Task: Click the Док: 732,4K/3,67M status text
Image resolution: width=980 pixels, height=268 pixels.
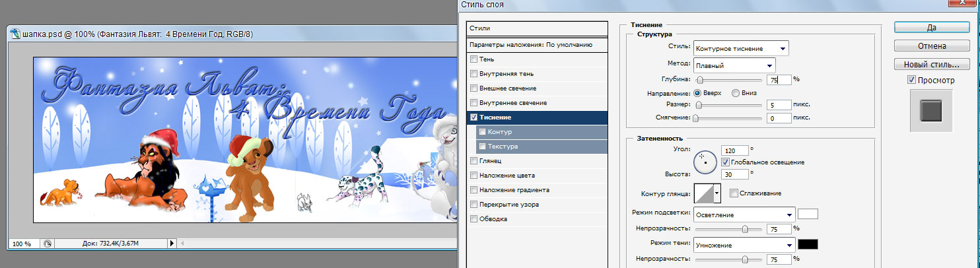Action: coord(110,244)
